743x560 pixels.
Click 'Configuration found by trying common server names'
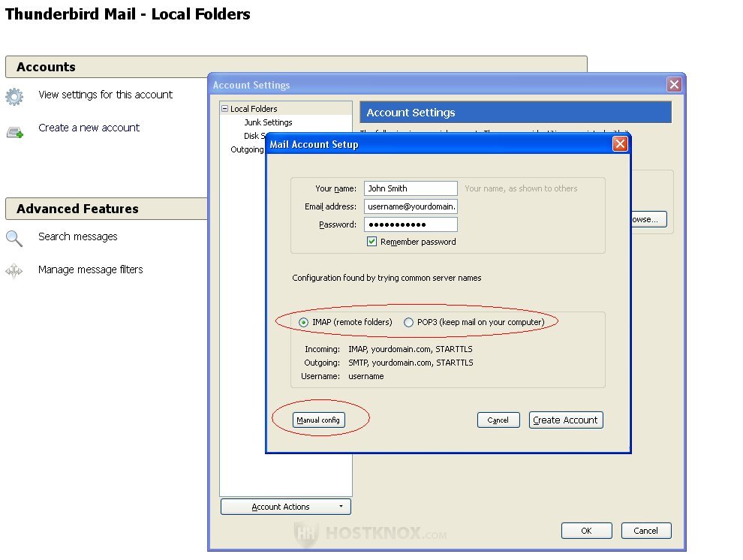click(x=387, y=278)
